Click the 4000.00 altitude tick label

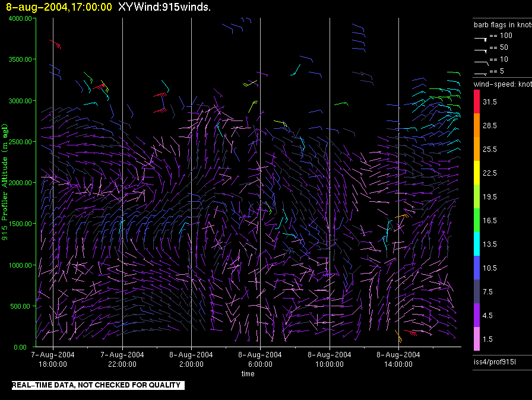(x=20, y=18)
